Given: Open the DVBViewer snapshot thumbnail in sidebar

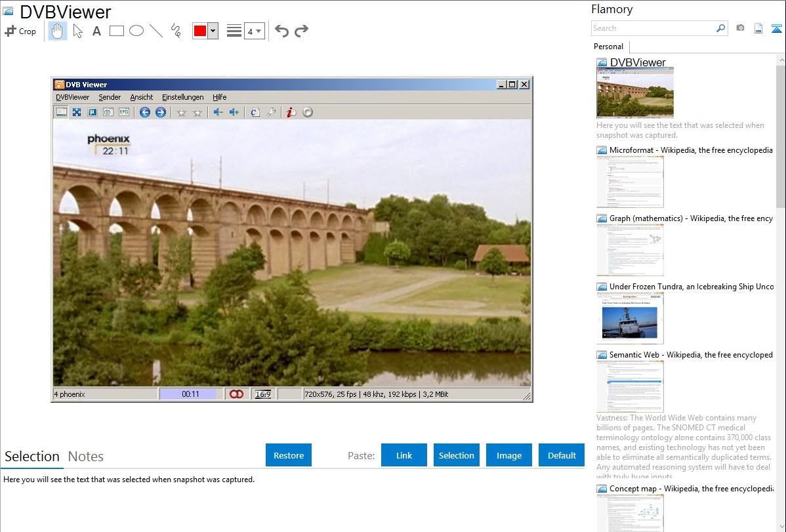Looking at the screenshot, I should [635, 93].
